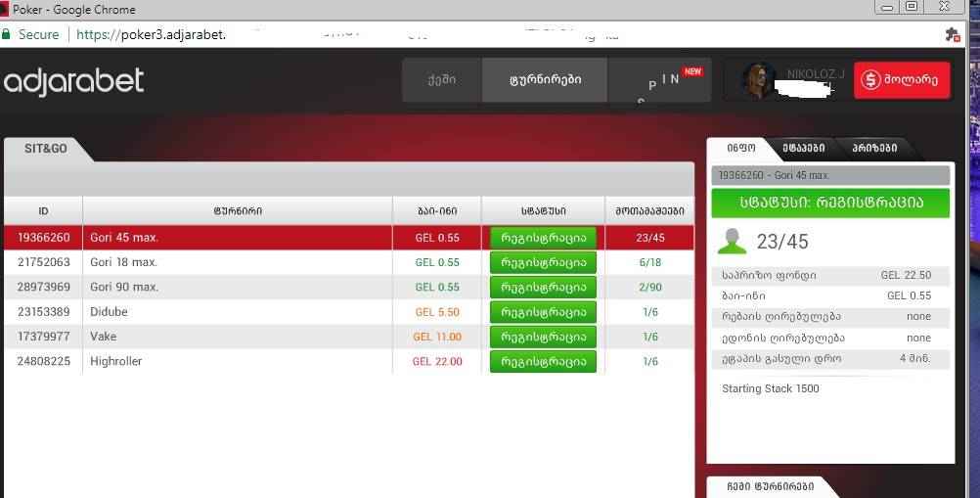This screenshot has height=498, width=980.
Task: Click the NIKOLOZ.J username
Action: tap(816, 73)
